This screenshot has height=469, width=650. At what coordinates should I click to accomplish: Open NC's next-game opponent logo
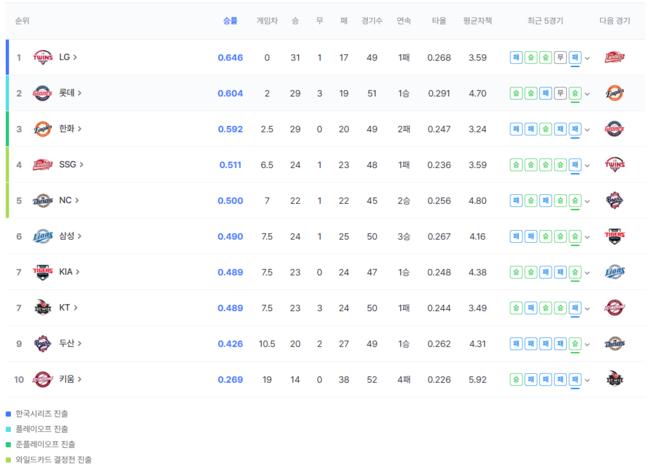point(614,201)
